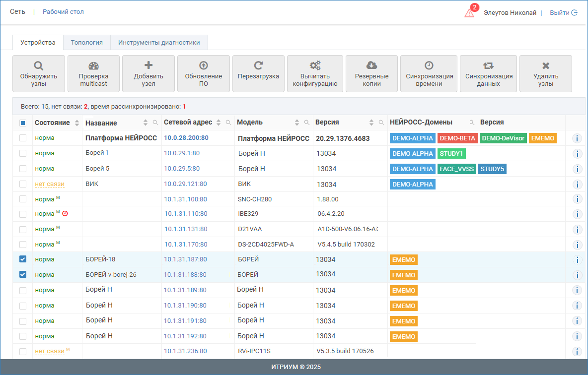Open info icon for Борей 1 row

tap(577, 154)
